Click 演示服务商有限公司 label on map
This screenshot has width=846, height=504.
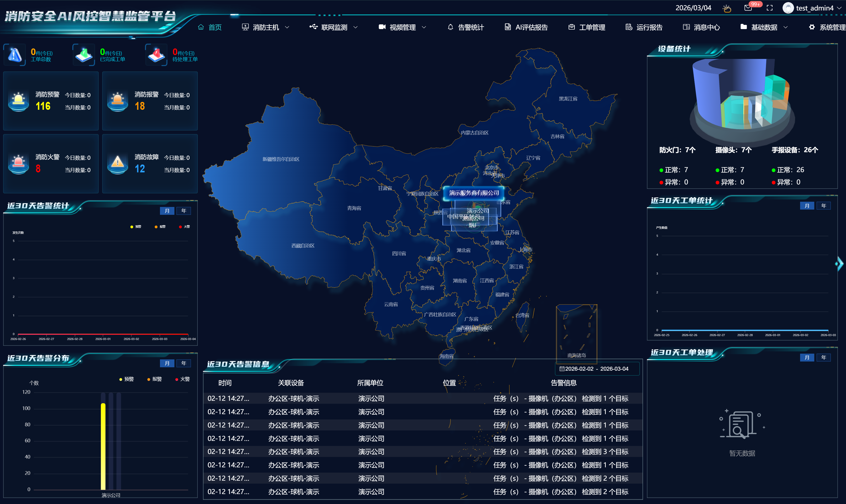pyautogui.click(x=474, y=193)
